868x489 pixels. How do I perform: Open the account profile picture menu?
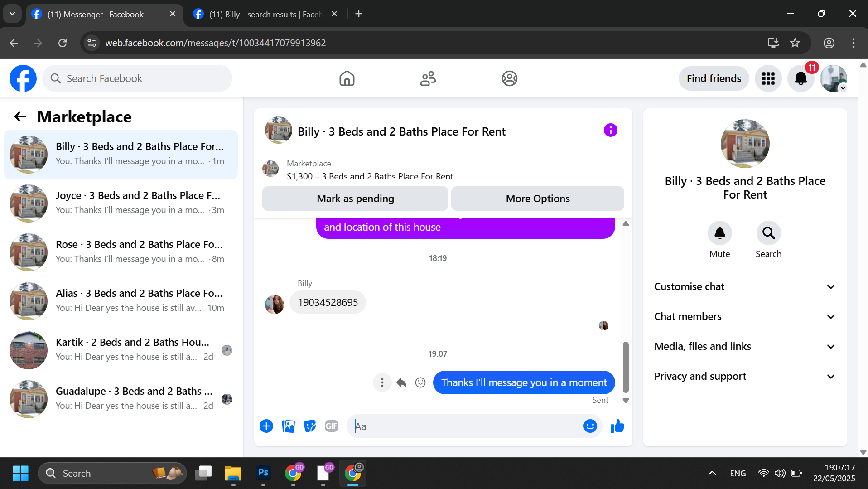click(834, 78)
